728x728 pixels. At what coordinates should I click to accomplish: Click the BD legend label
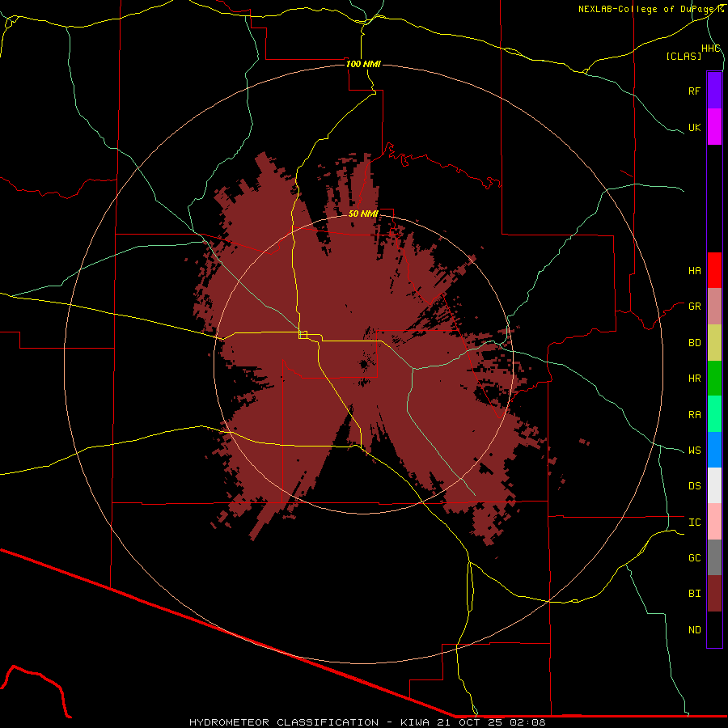coord(694,343)
